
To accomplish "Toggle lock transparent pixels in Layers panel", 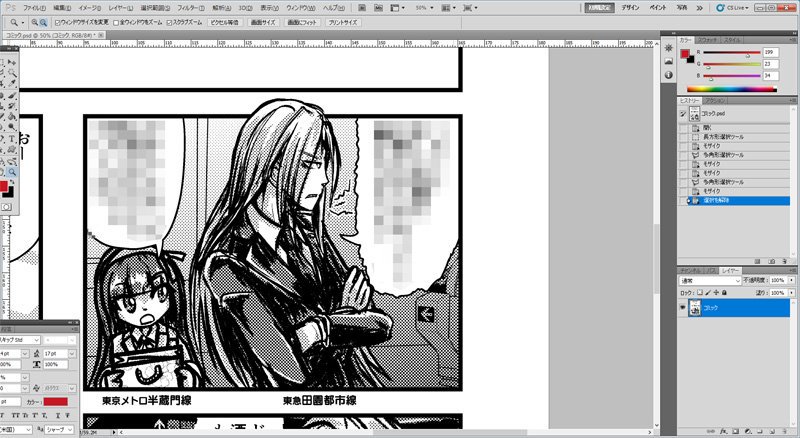I will click(x=700, y=293).
